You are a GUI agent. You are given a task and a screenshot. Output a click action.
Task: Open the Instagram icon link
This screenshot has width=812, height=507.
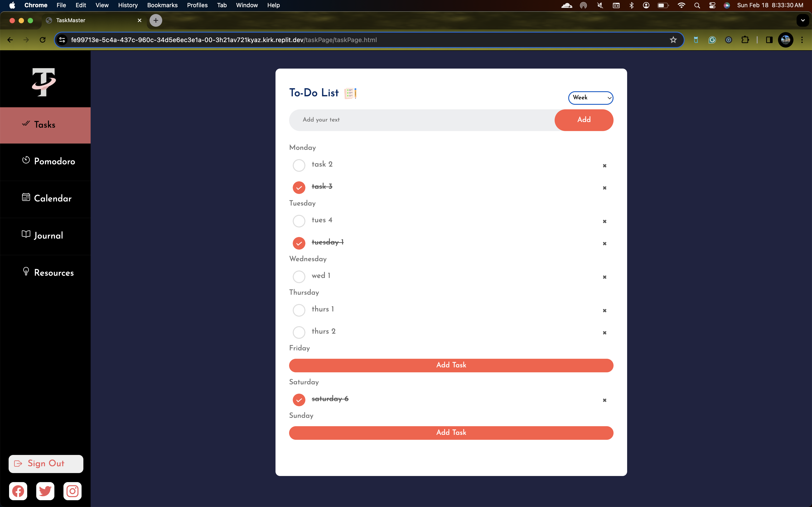tap(72, 491)
